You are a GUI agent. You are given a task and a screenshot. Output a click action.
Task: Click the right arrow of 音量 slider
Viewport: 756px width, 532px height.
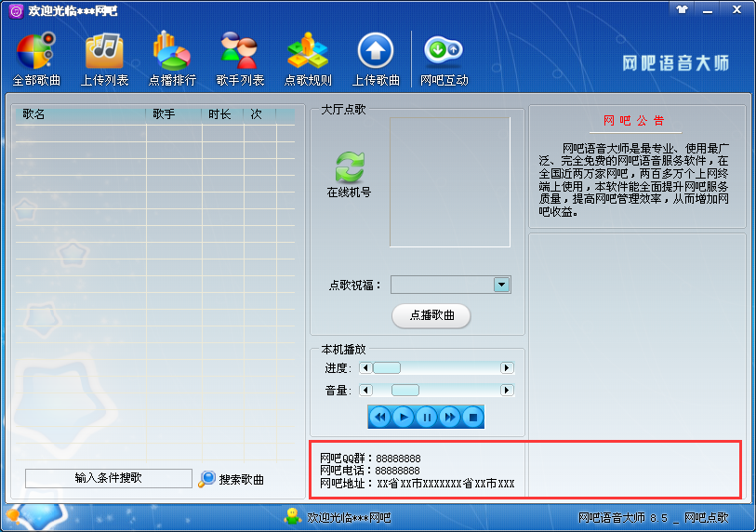(507, 391)
